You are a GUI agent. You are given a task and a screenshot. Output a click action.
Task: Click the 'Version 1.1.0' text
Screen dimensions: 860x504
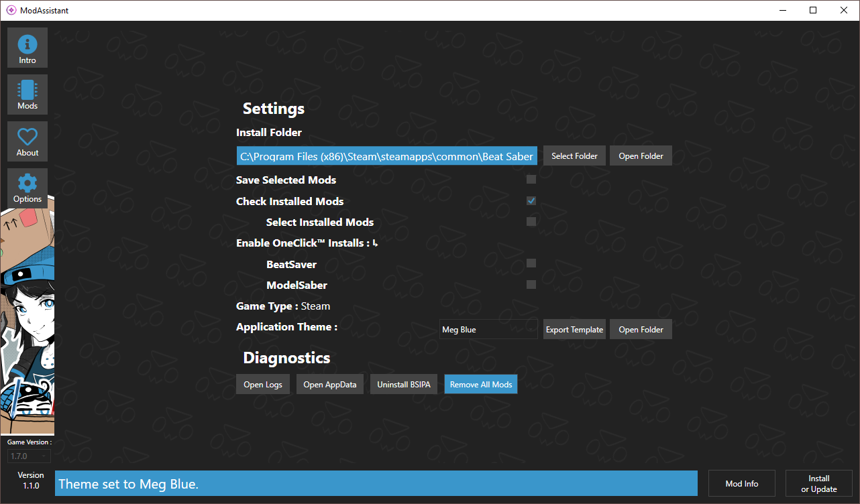pos(31,480)
